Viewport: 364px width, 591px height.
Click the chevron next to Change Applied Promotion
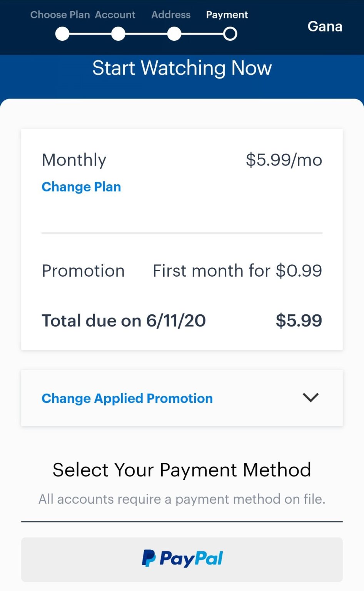point(311,398)
